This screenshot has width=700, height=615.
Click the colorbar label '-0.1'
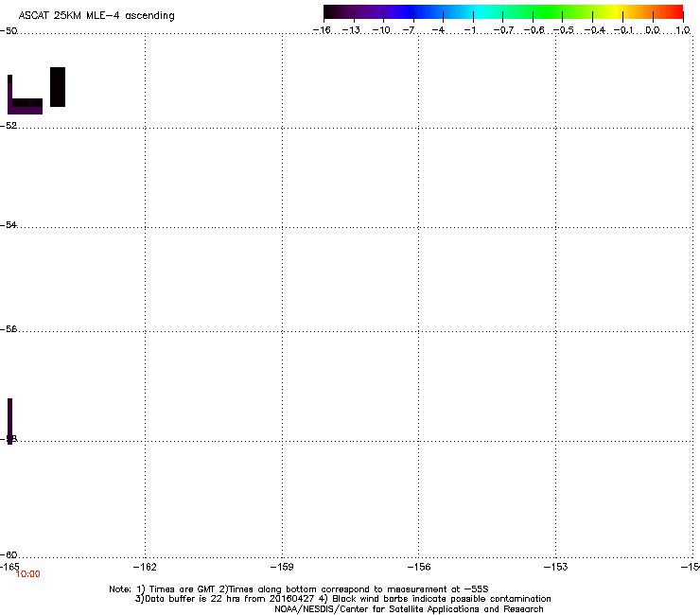tap(623, 30)
